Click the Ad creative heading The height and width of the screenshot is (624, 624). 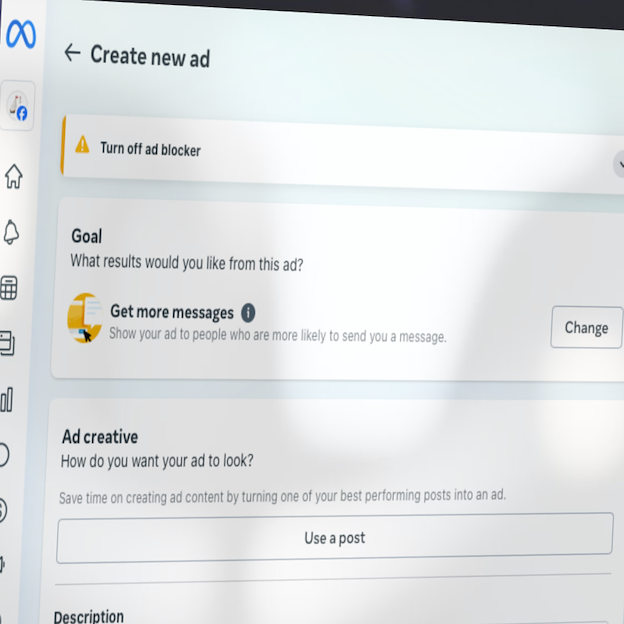(x=100, y=437)
